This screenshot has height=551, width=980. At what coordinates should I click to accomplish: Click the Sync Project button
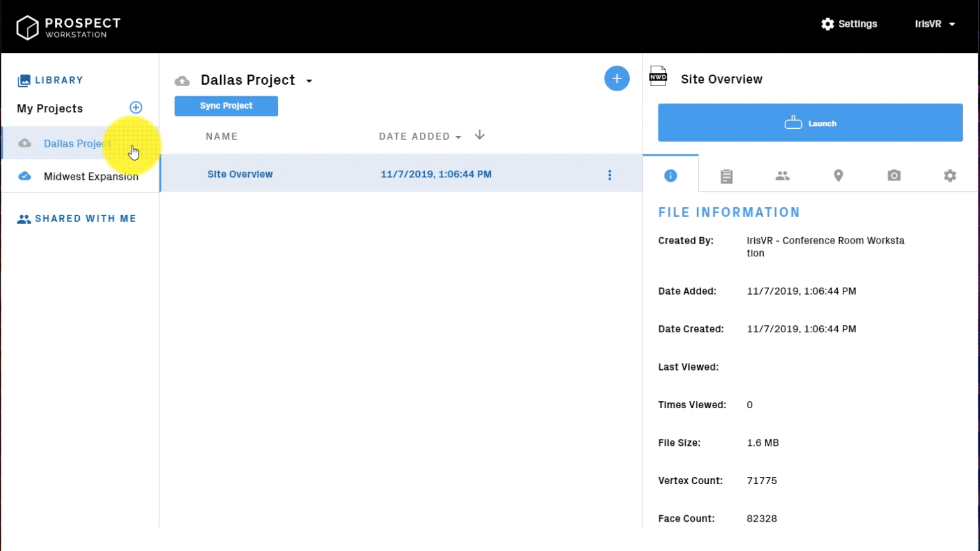pos(226,106)
